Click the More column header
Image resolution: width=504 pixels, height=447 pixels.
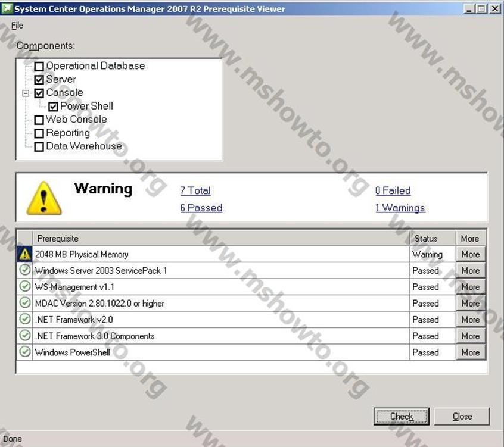pyautogui.click(x=471, y=239)
